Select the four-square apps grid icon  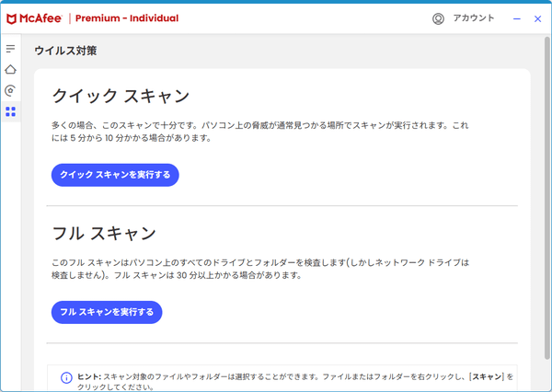coord(10,111)
